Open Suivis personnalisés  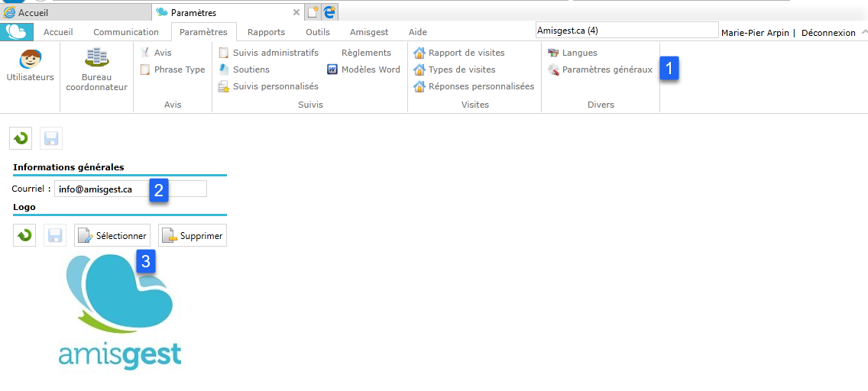click(x=268, y=86)
